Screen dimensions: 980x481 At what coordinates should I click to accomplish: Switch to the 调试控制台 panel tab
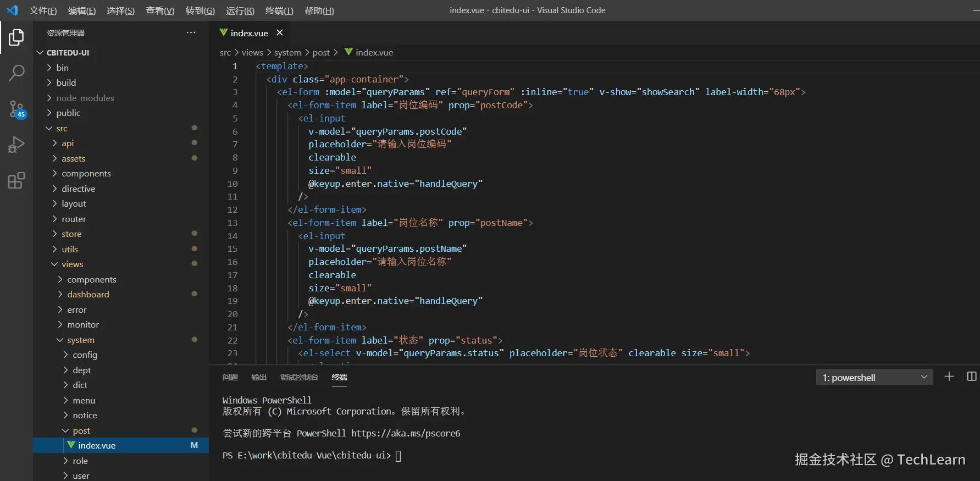(299, 377)
